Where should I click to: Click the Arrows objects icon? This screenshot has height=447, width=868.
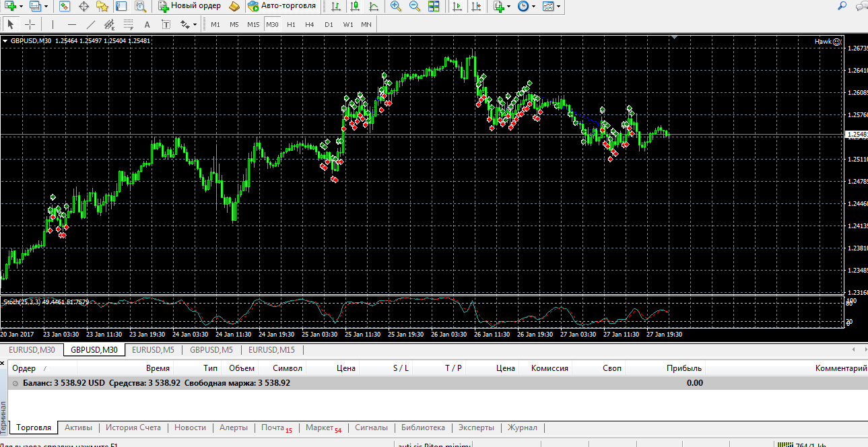(185, 24)
